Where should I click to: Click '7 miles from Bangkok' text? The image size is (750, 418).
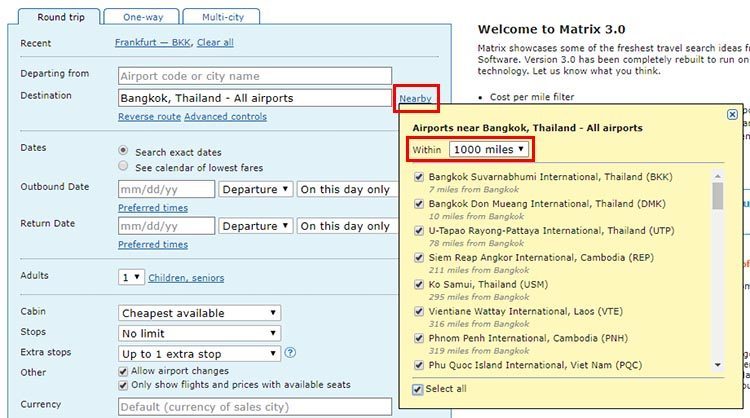(474, 189)
